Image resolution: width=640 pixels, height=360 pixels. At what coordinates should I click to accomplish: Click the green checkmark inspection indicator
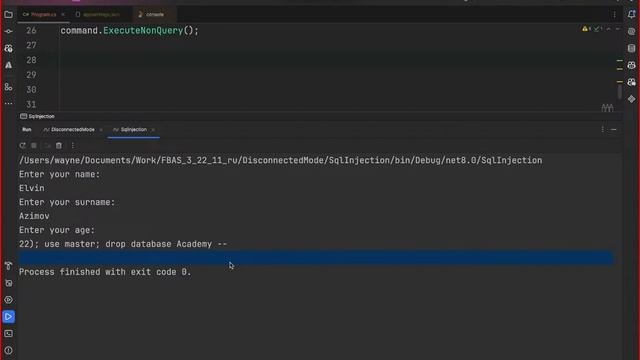[x=598, y=29]
